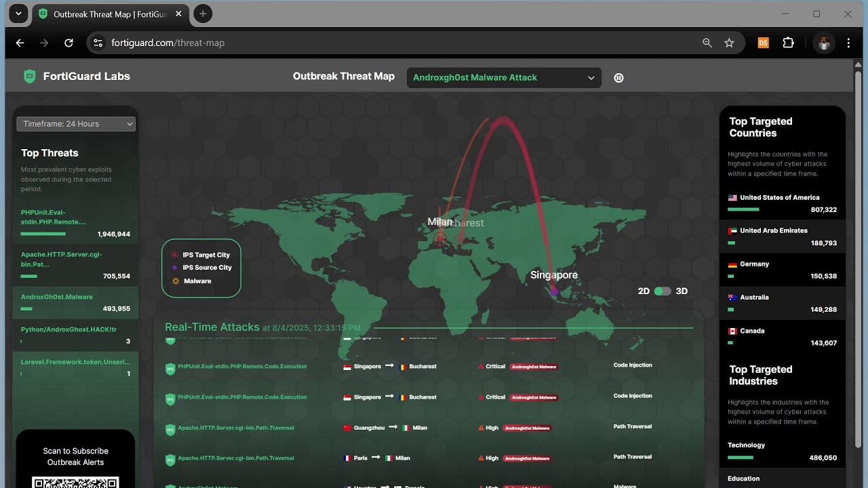Open the Chrome profile avatar

point(824,43)
